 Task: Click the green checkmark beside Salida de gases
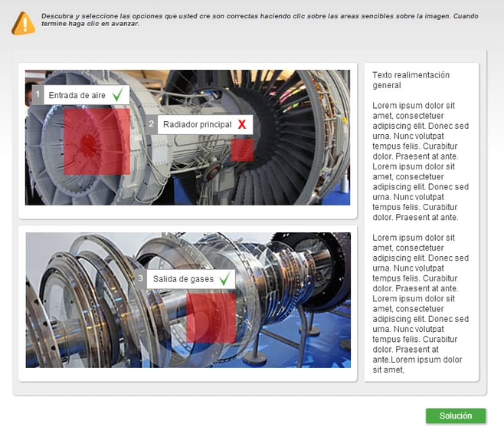click(224, 279)
